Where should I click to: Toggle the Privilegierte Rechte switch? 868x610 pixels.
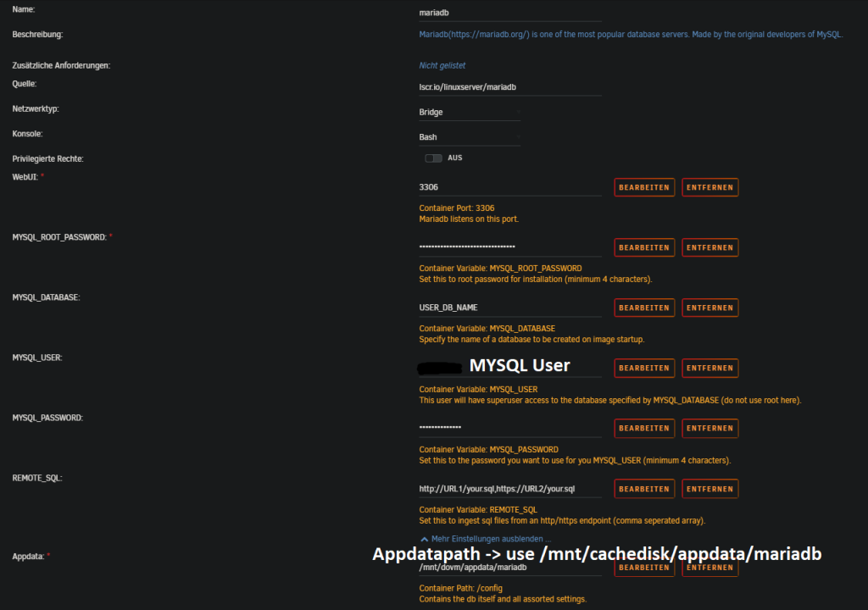[433, 158]
